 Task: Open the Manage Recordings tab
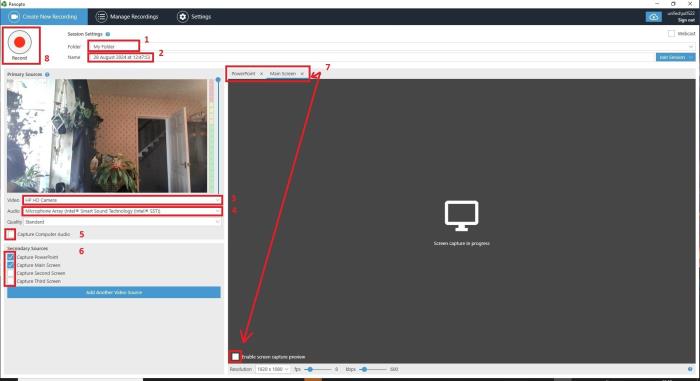[127, 17]
